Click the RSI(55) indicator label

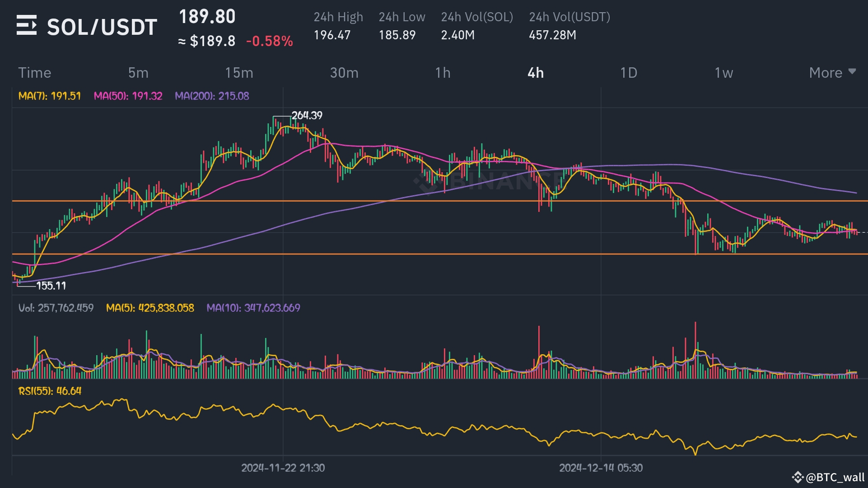(x=50, y=391)
